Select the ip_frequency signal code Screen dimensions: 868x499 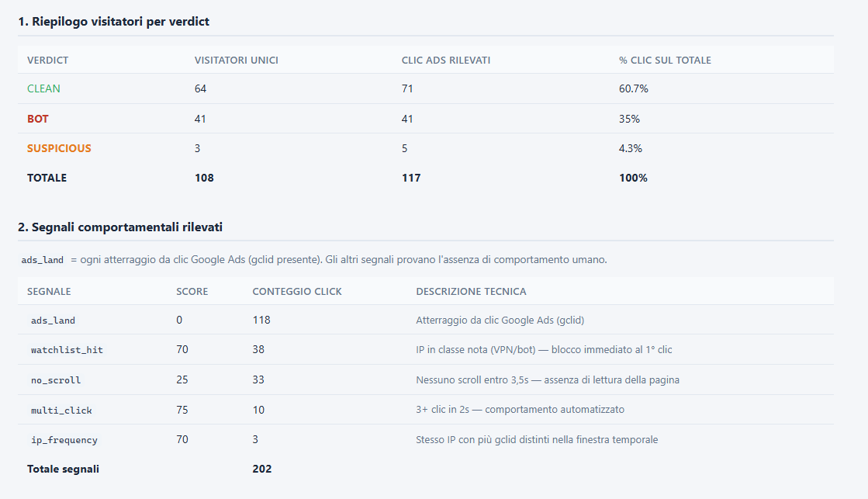pos(64,440)
